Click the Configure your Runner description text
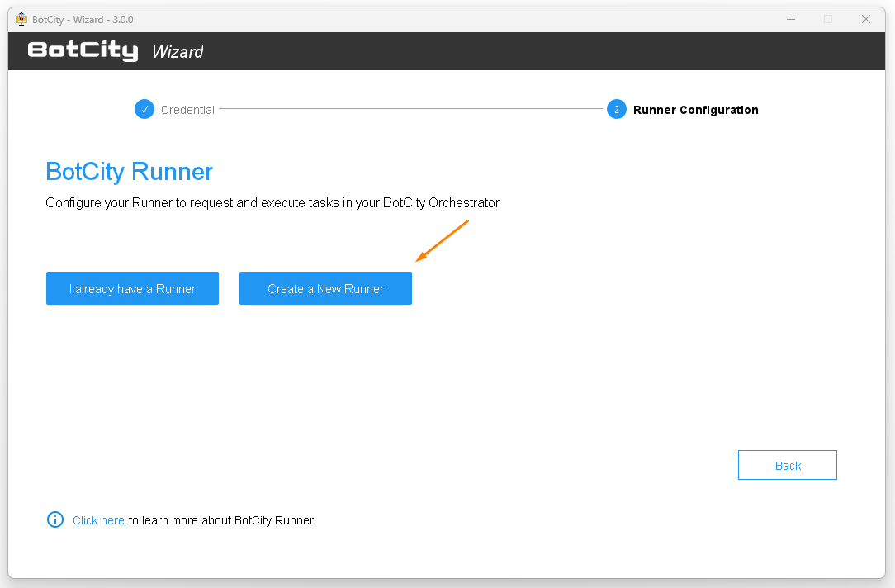Screen dimensions: 895x588 point(272,202)
